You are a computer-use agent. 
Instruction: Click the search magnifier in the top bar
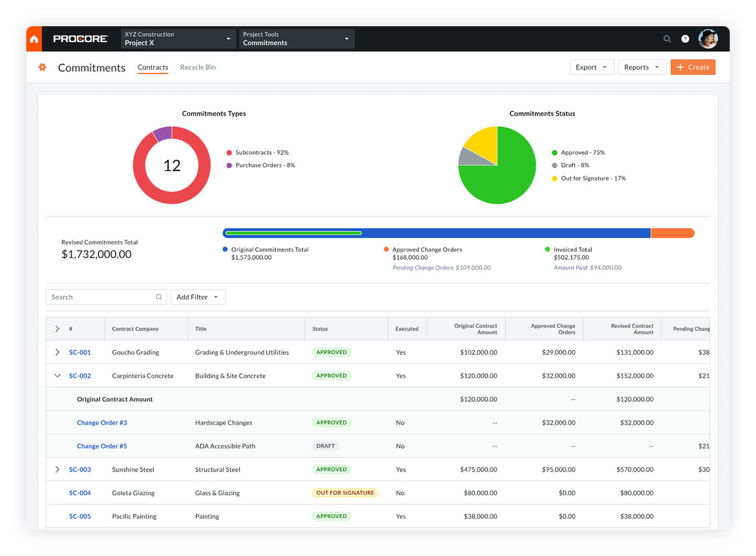click(667, 38)
